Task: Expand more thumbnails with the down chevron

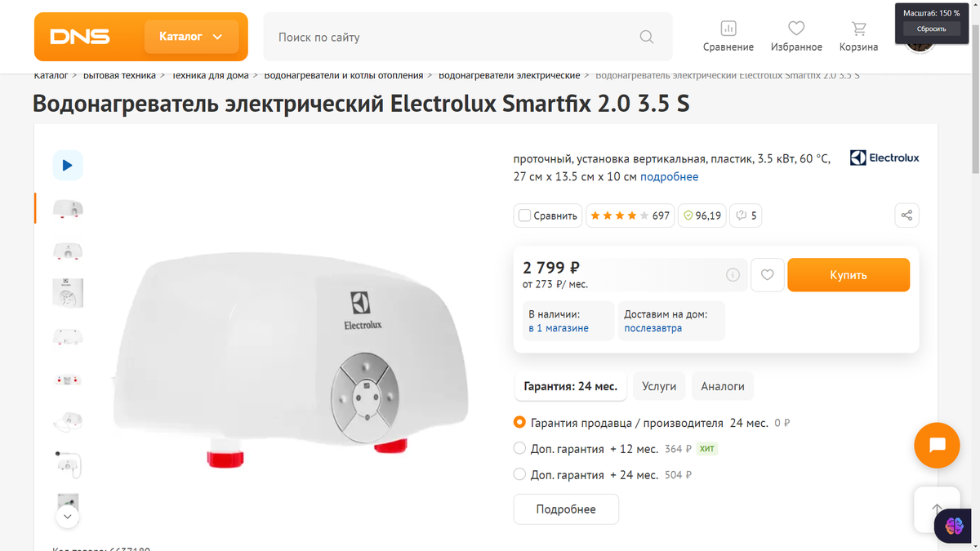Action: [67, 517]
